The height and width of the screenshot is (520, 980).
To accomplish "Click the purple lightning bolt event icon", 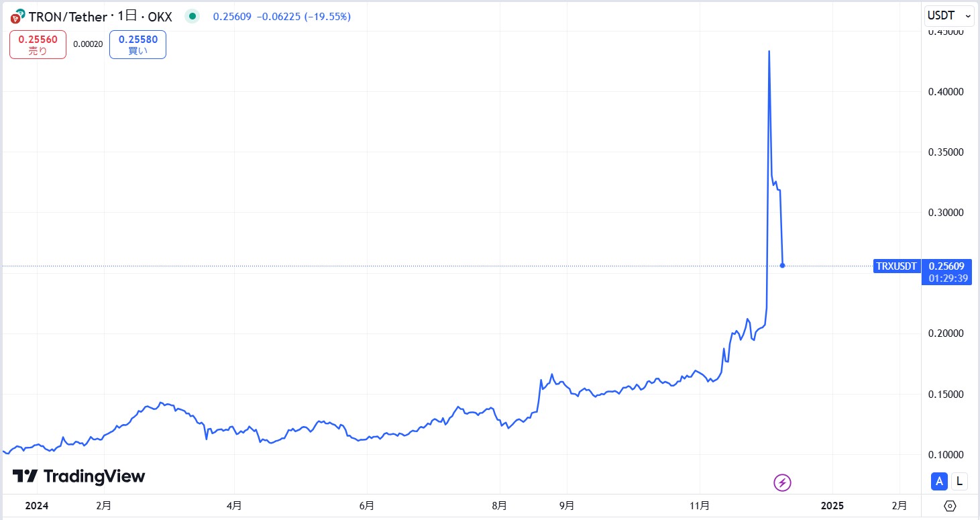I will coord(782,482).
